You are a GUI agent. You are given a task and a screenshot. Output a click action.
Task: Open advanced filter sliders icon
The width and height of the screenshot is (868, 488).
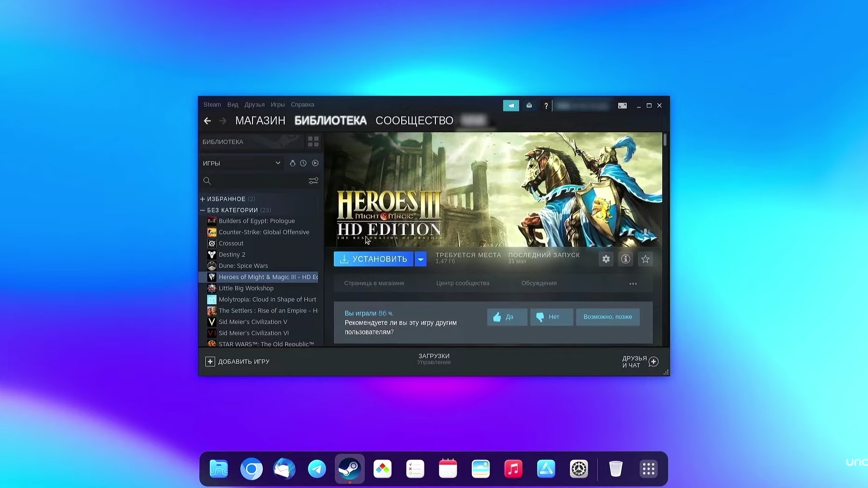coord(313,181)
